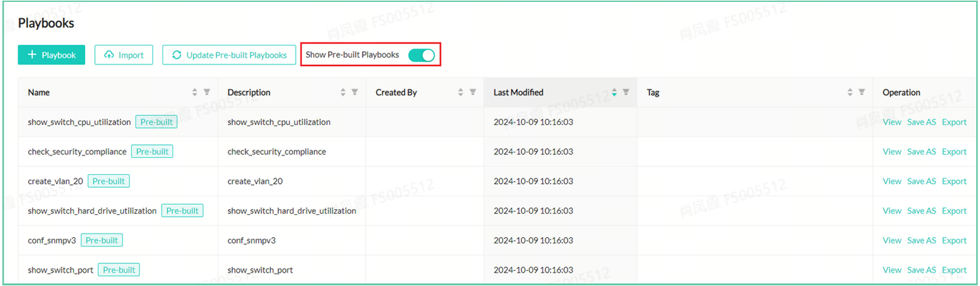
Task: Export the conf_snmpv3 playbook
Action: pyautogui.click(x=954, y=240)
